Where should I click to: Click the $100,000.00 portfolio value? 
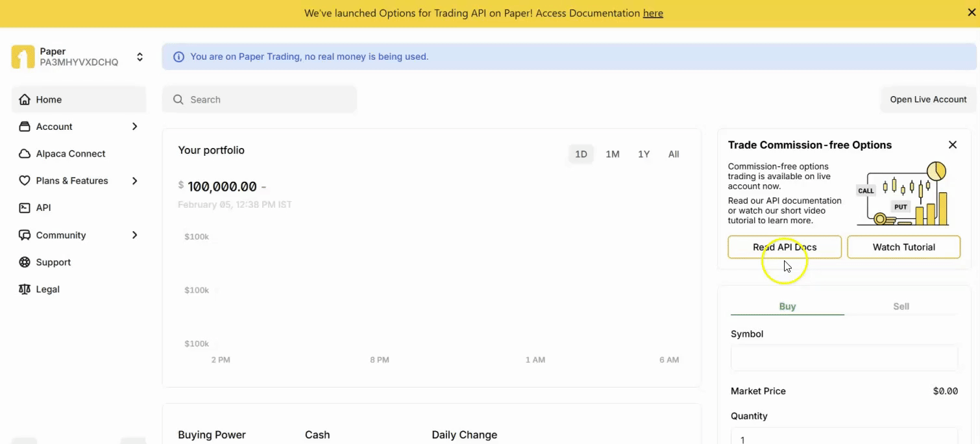point(222,187)
